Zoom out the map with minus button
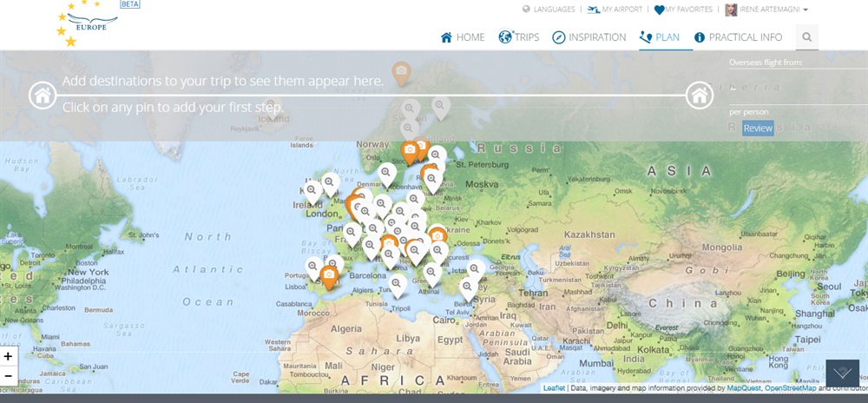868x403 pixels. pyautogui.click(x=9, y=376)
